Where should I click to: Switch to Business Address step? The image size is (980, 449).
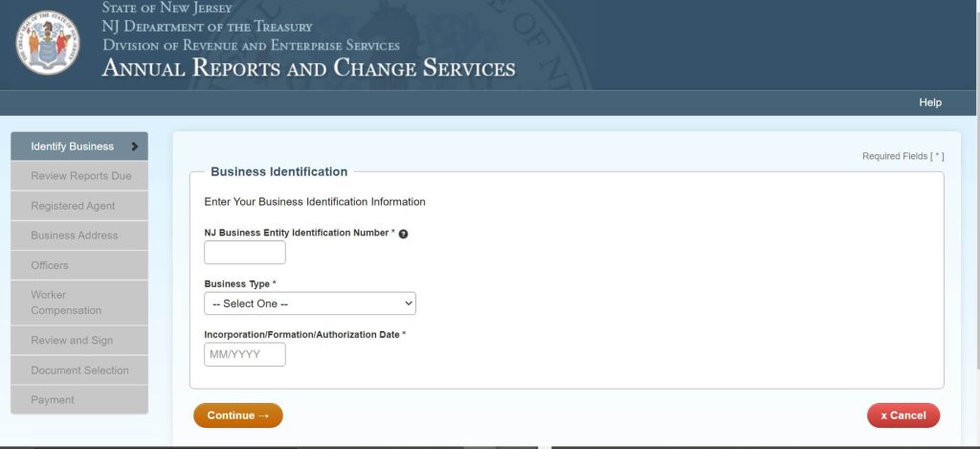75,236
